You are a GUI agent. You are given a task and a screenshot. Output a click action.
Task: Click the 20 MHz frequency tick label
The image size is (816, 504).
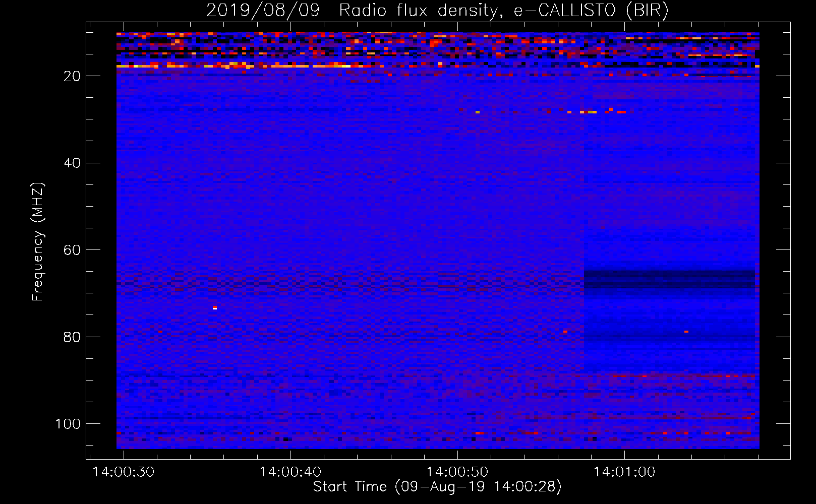point(73,76)
